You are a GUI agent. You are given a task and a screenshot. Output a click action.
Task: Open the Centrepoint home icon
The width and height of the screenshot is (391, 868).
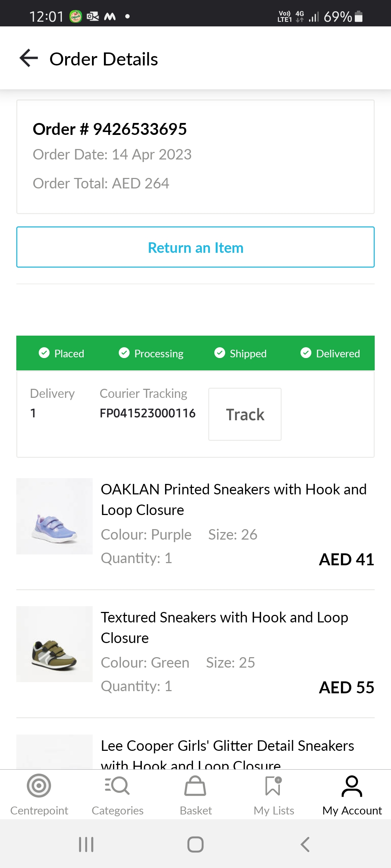39,786
